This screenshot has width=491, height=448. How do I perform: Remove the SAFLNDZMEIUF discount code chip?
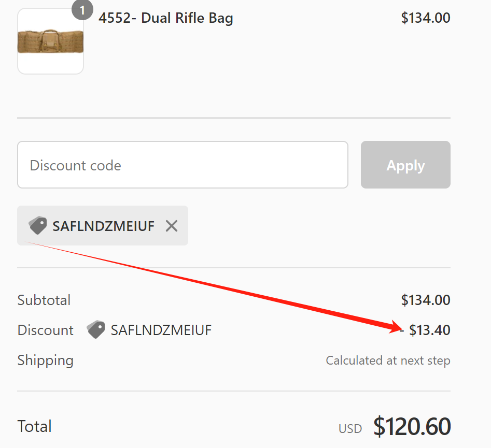point(172,226)
